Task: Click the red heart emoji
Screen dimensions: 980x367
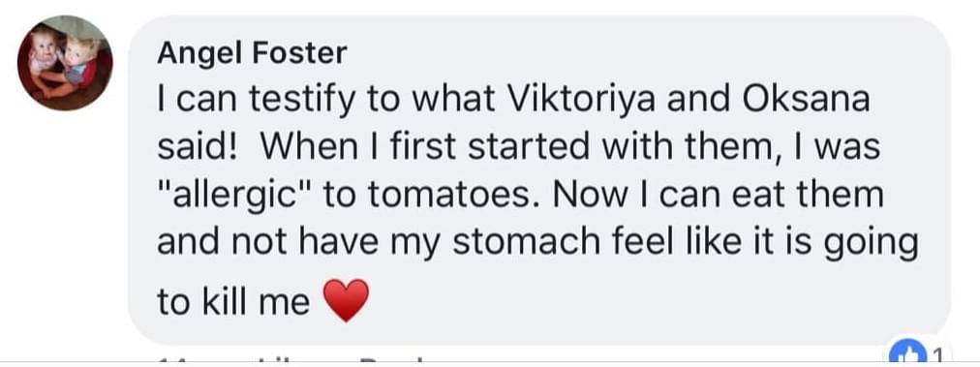Action: coord(346,301)
